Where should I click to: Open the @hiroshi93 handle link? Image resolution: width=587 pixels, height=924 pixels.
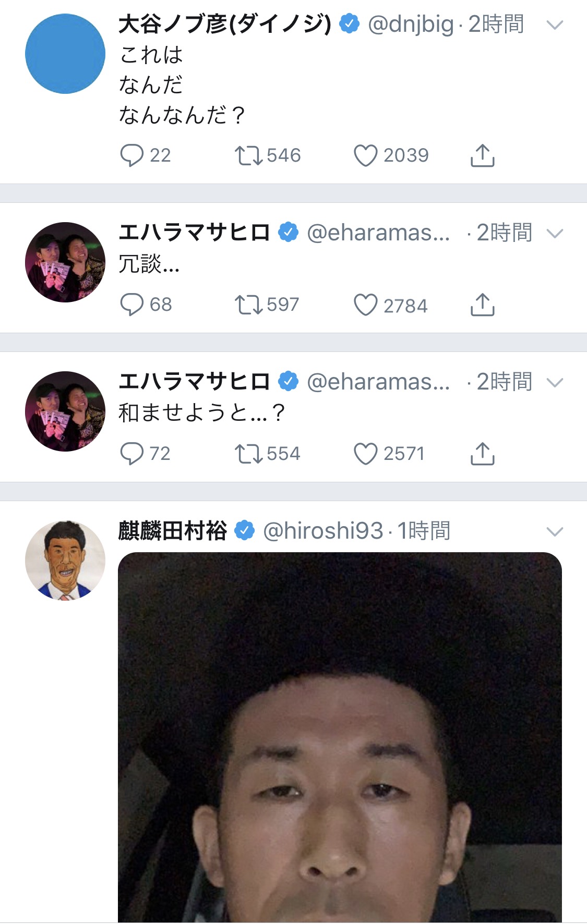coord(323,531)
